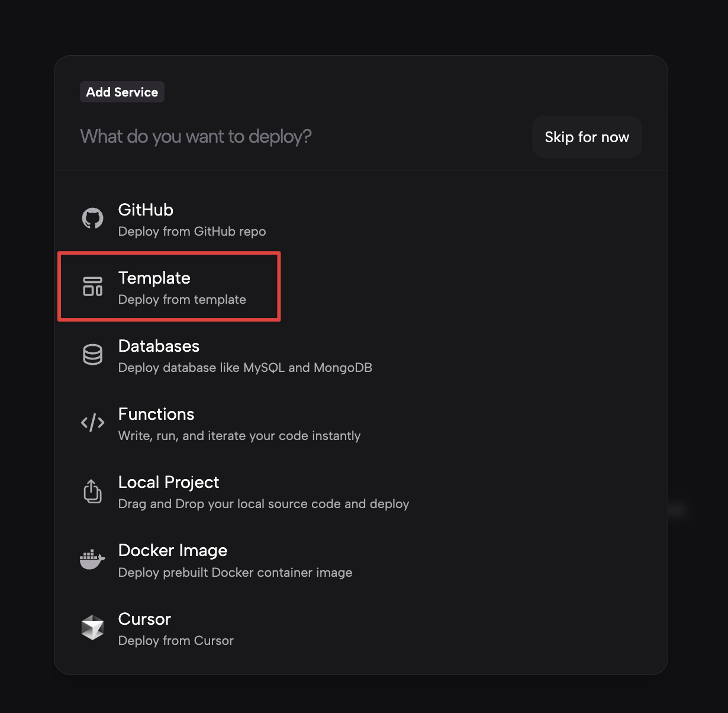Click the Docker whale icon
Viewport: 728px width, 713px height.
pyautogui.click(x=92, y=559)
